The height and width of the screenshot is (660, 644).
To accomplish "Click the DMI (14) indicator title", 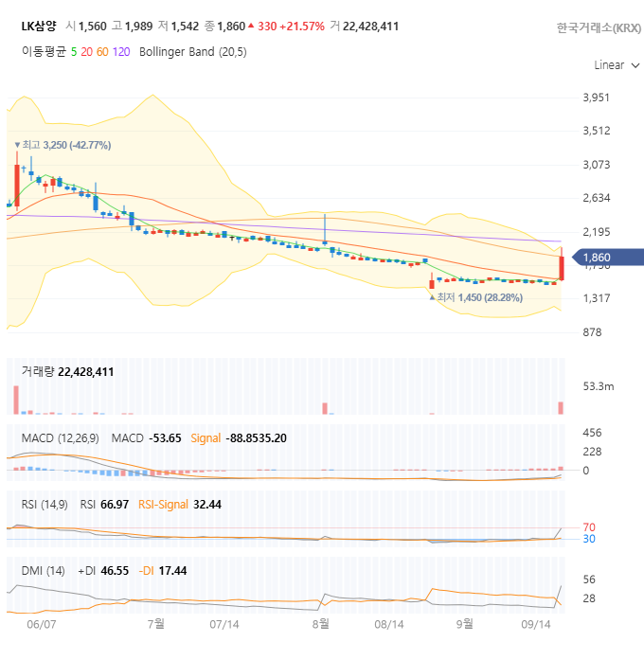I will [x=43, y=571].
